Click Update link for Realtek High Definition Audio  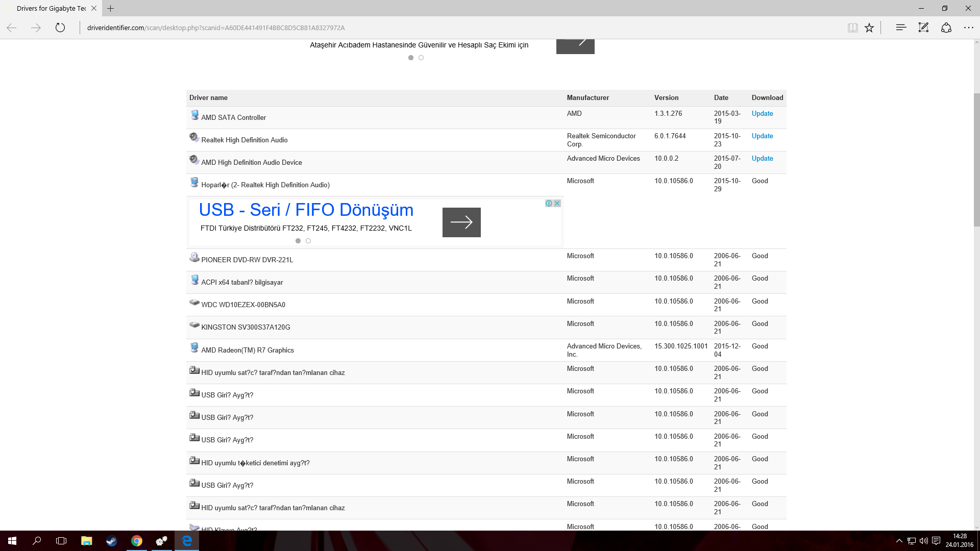coord(762,136)
